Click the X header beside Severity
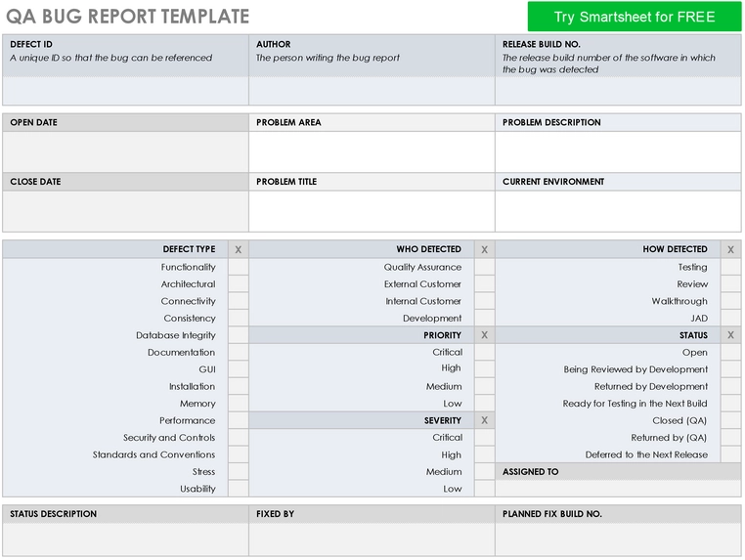 coord(484,420)
